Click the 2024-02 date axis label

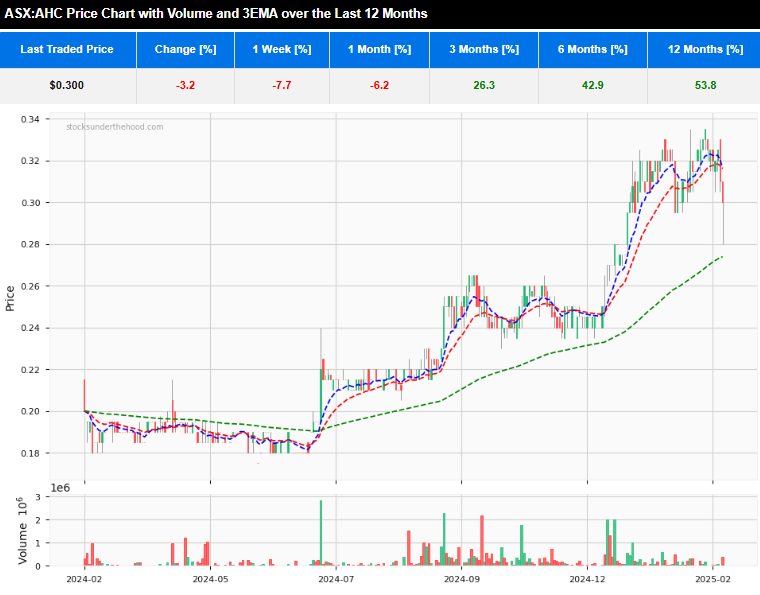[84, 579]
